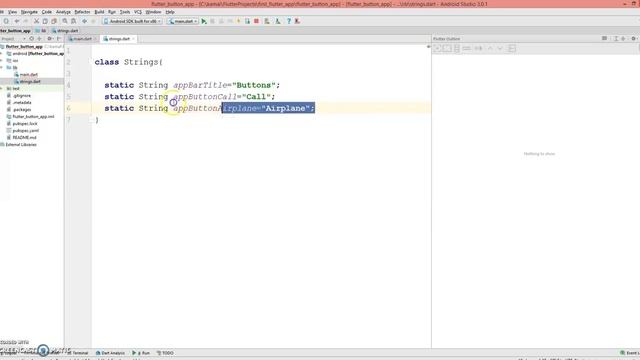Select strings.dart in the project tree
The width and height of the screenshot is (640, 360).
[x=30, y=81]
